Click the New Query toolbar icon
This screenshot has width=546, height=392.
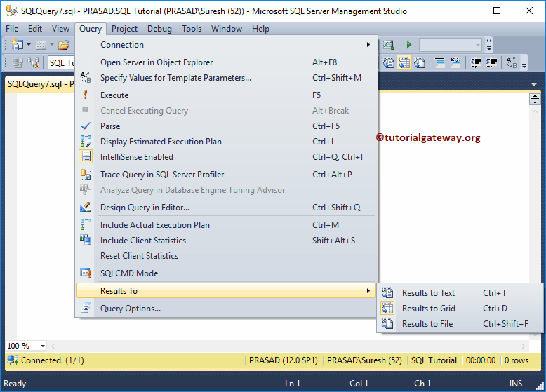18,45
